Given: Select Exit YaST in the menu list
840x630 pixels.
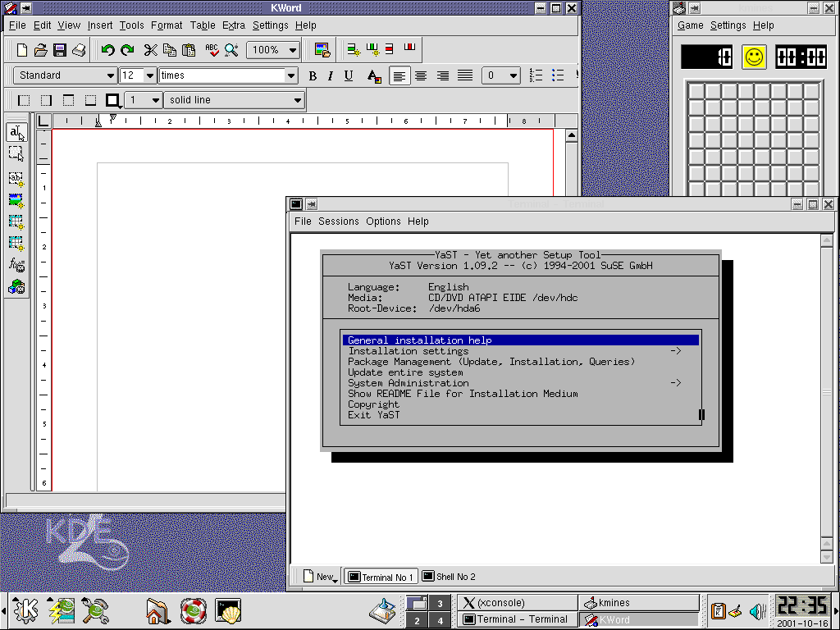Looking at the screenshot, I should (x=374, y=415).
